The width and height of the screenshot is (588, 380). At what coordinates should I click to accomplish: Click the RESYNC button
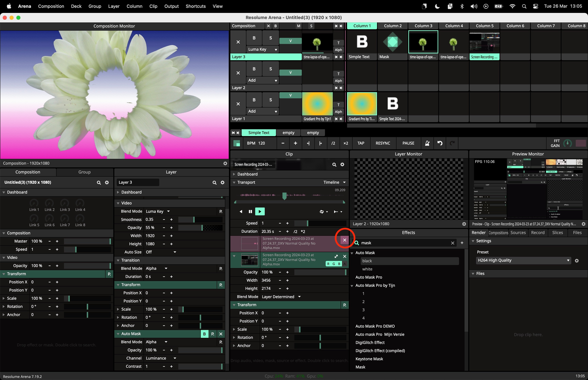[x=383, y=143]
